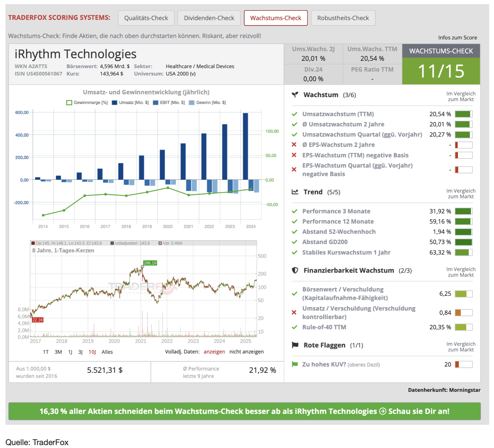
Task: Click the Div.24 value 0,00 %
Action: 313,79
